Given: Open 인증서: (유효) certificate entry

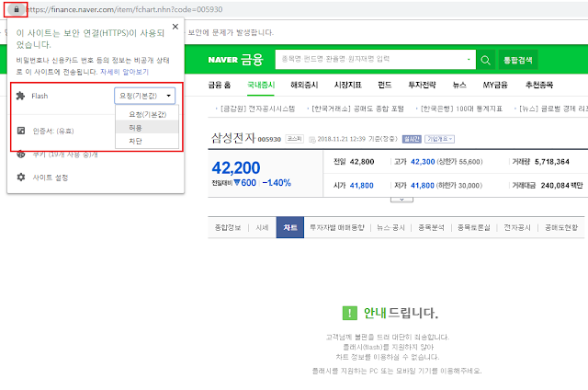Looking at the screenshot, I should point(53,131).
